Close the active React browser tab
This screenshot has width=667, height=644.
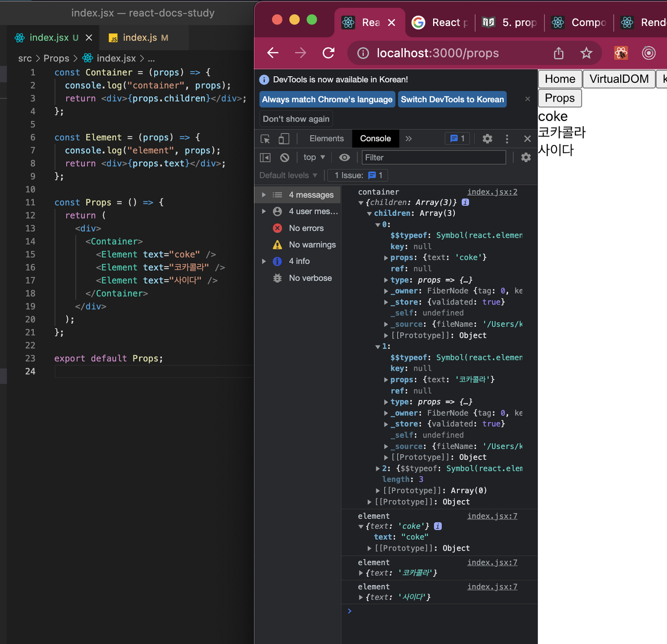pyautogui.click(x=392, y=22)
